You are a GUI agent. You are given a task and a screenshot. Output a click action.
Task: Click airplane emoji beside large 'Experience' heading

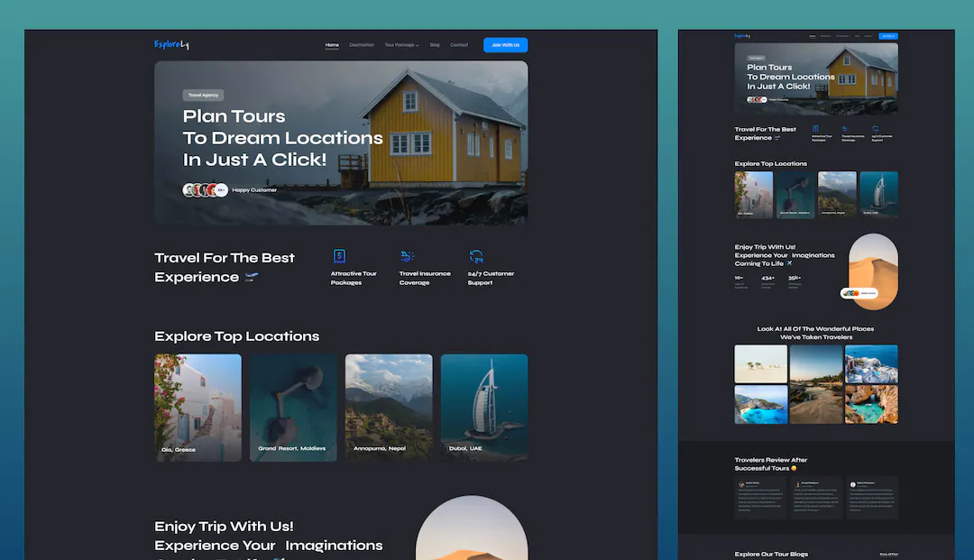click(252, 277)
